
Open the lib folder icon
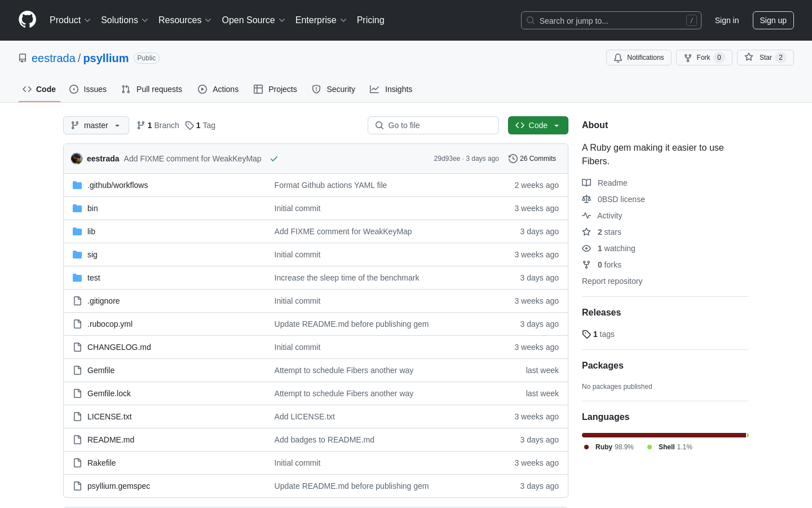coord(77,231)
